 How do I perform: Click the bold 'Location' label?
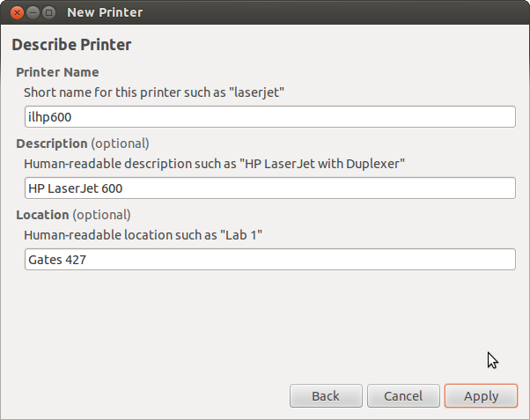[42, 215]
